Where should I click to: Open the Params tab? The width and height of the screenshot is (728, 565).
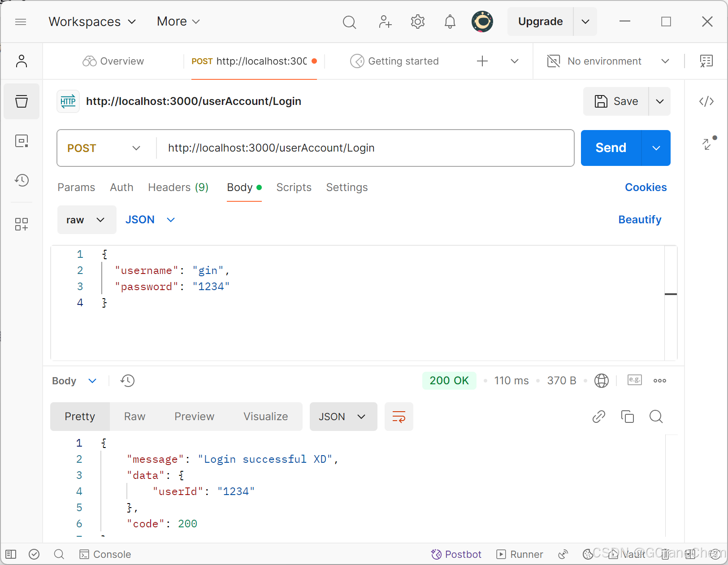[76, 187]
